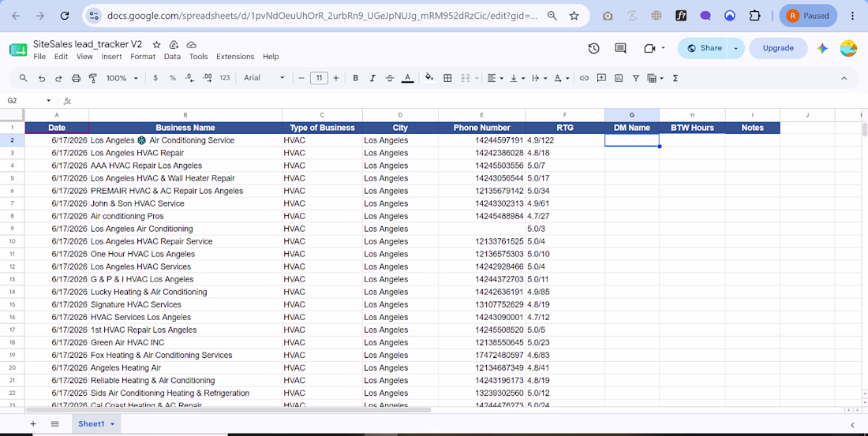The height and width of the screenshot is (436, 868).
Task: Open the Name Box dropdown arrow
Action: (x=49, y=101)
